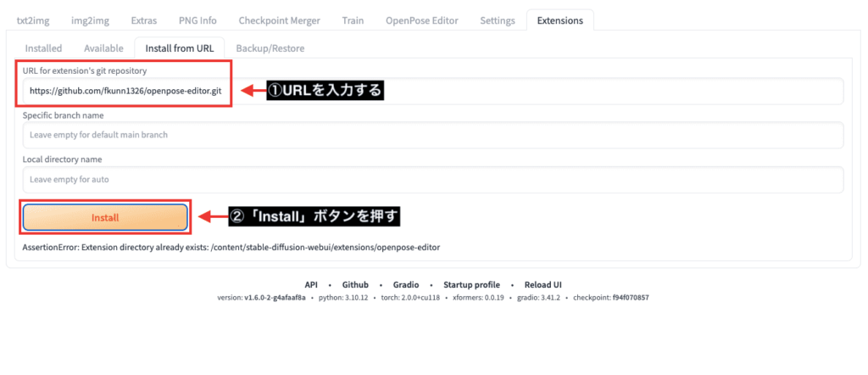The width and height of the screenshot is (868, 375).
Task: Open the Backup/Restore sub-tab
Action: click(270, 48)
